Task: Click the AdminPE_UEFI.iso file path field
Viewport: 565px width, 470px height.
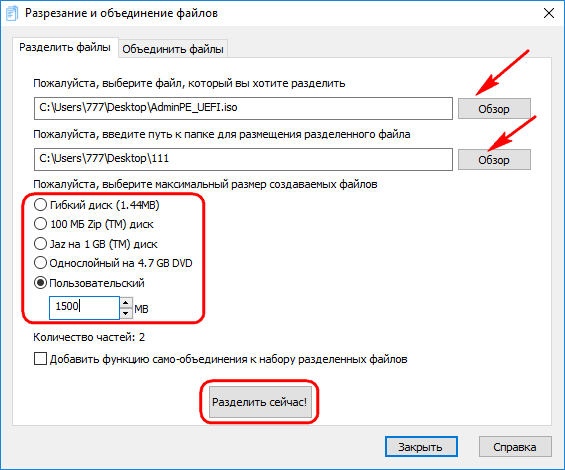Action: pyautogui.click(x=243, y=108)
